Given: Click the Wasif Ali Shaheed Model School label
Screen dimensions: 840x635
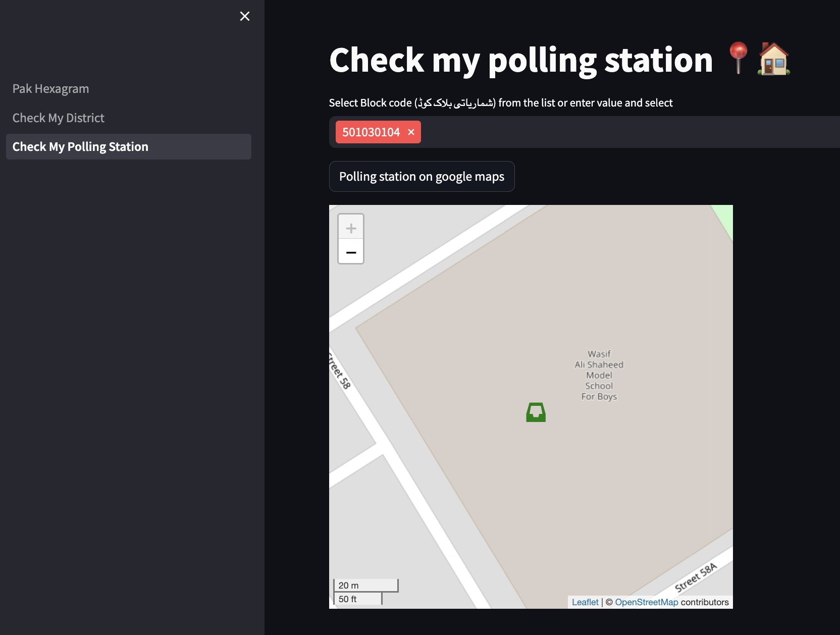Looking at the screenshot, I should (x=599, y=375).
